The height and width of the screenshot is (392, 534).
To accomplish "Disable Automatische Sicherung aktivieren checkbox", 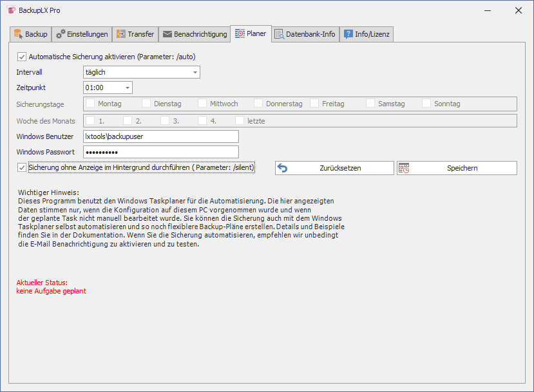I will tap(22, 57).
